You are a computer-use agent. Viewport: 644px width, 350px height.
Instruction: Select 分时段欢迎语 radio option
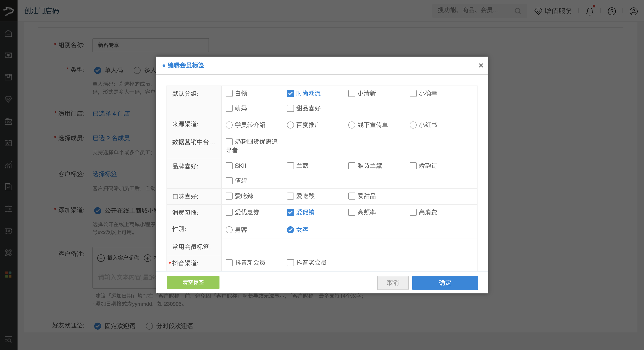[149, 326]
